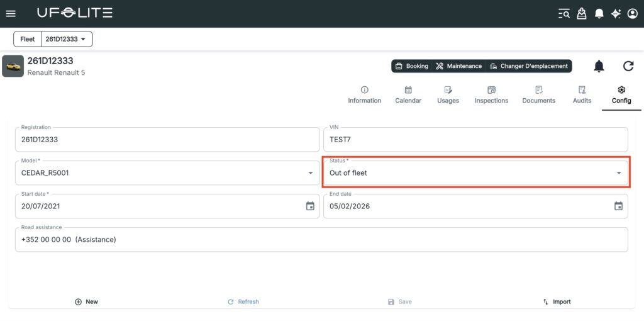Switch to the Inspections tab
Viewport: 644px width, 321px height.
[491, 95]
